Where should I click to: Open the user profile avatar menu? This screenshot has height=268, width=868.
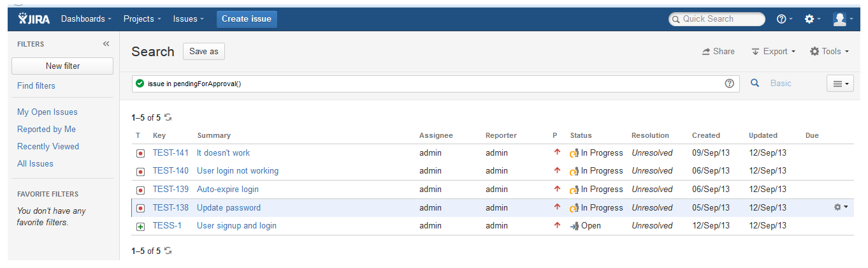coord(843,19)
